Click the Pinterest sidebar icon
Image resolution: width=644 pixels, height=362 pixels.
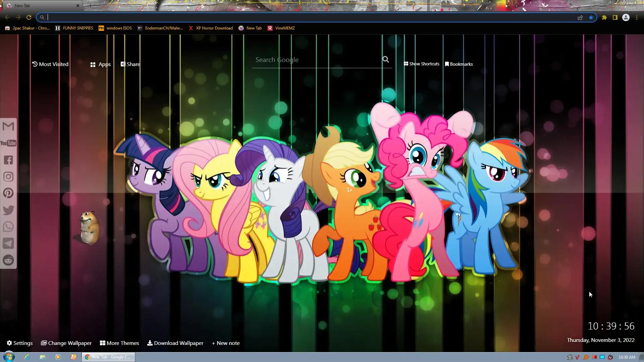pyautogui.click(x=8, y=193)
